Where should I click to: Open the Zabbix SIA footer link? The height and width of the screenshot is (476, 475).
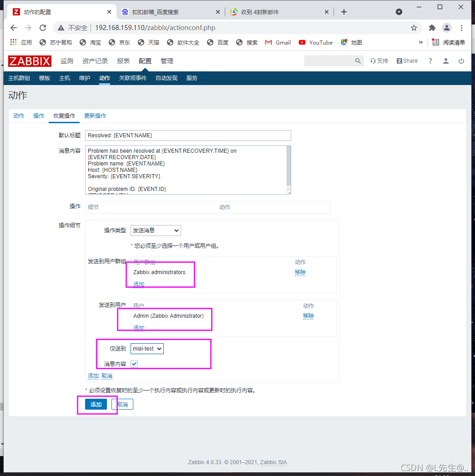click(x=273, y=462)
